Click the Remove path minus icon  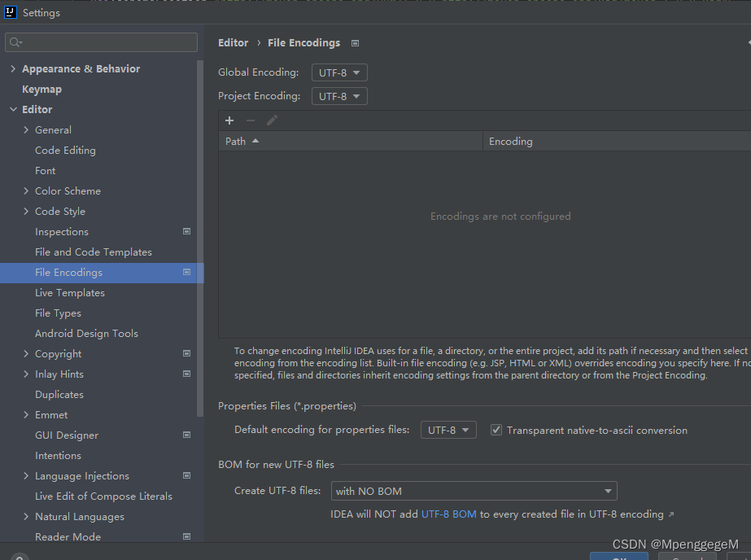point(251,120)
